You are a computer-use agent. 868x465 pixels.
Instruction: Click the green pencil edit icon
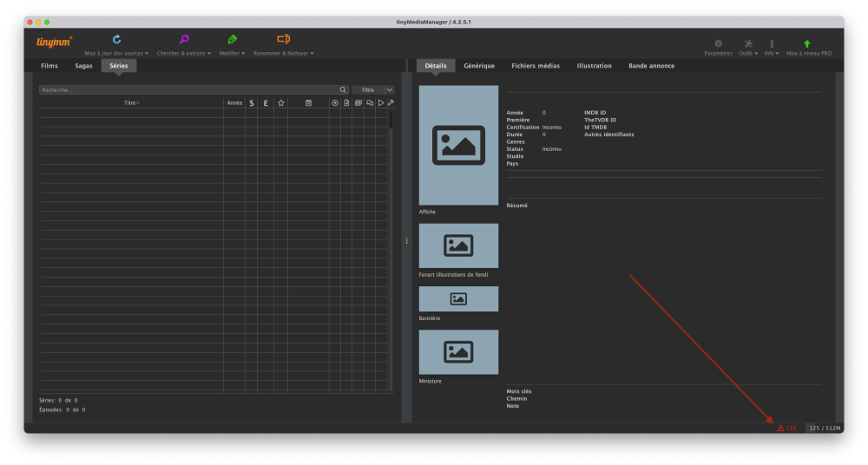[232, 40]
